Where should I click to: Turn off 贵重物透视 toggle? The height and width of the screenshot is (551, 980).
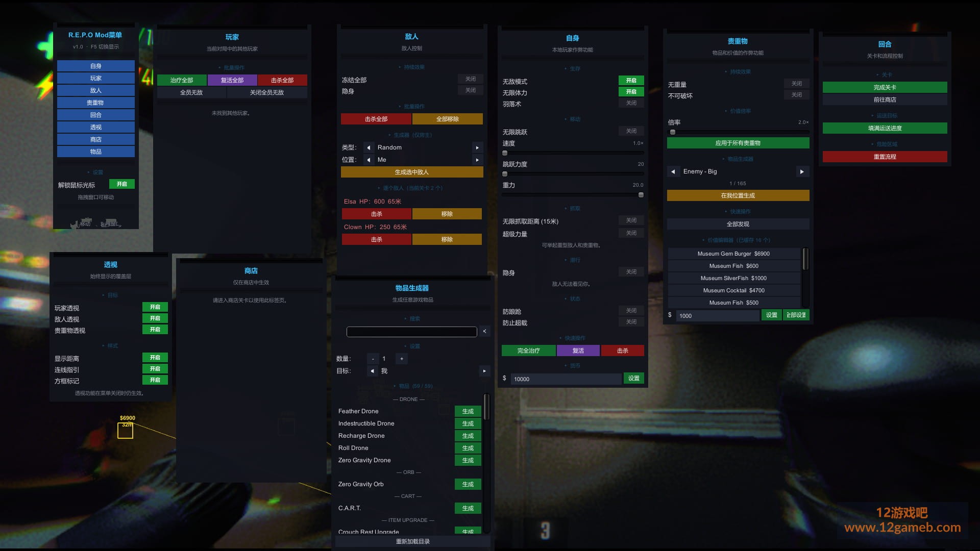coord(155,330)
